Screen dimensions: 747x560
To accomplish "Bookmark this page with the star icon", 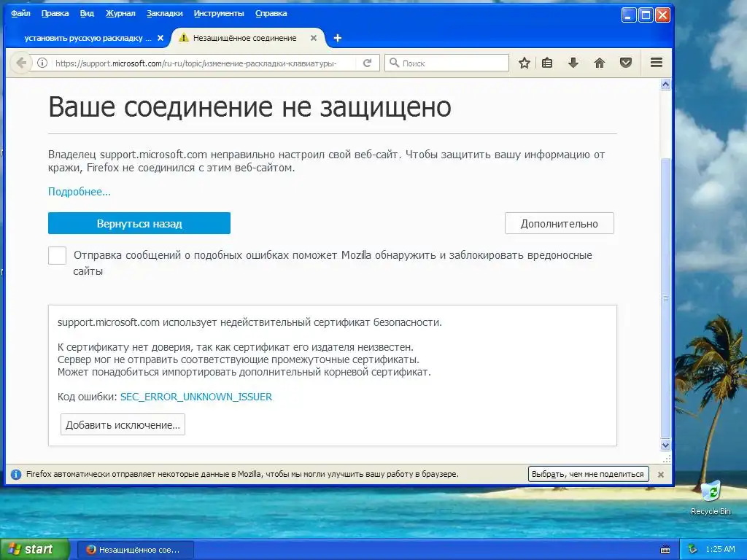I will pyautogui.click(x=525, y=63).
